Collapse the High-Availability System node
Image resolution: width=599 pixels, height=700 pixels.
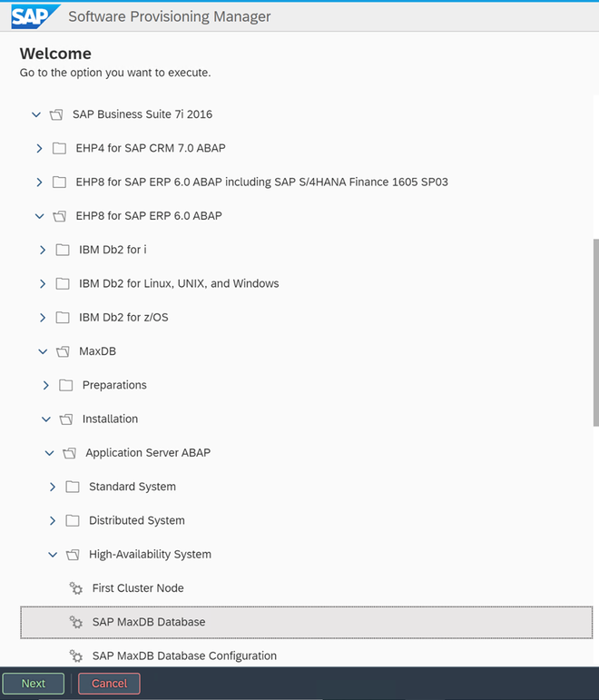[53, 555]
